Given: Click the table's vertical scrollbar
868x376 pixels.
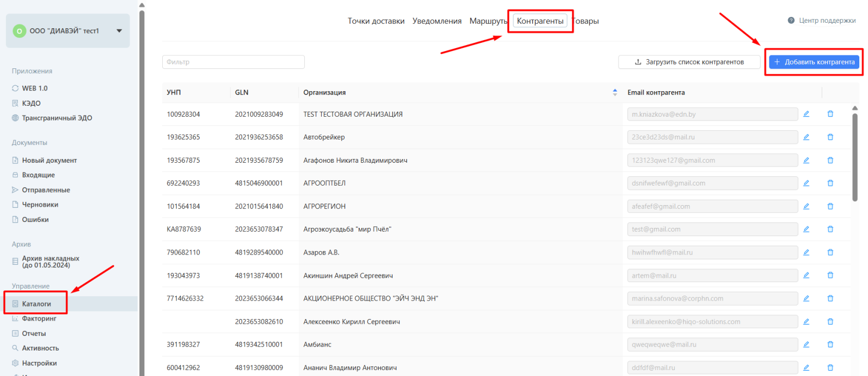Looking at the screenshot, I should click(x=855, y=157).
